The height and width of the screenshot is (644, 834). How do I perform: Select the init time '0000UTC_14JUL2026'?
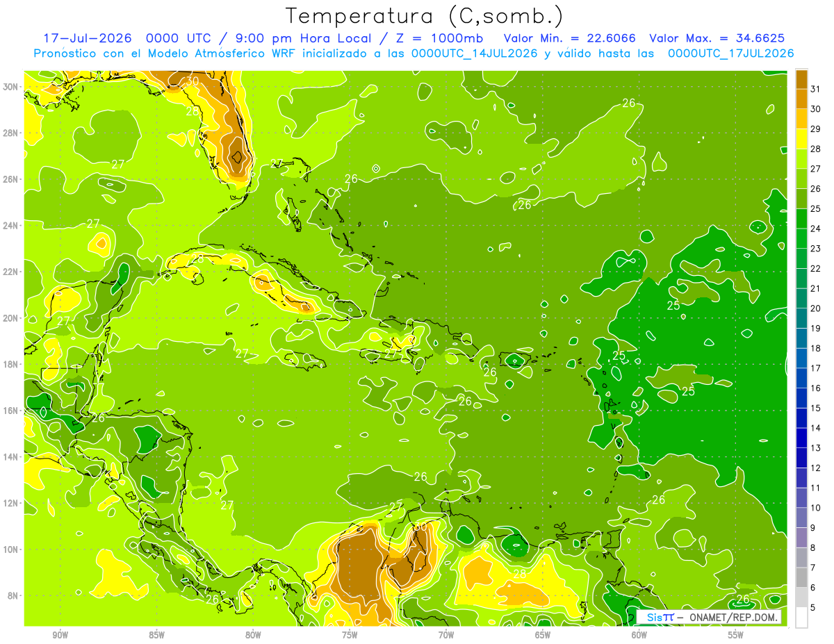tap(474, 53)
